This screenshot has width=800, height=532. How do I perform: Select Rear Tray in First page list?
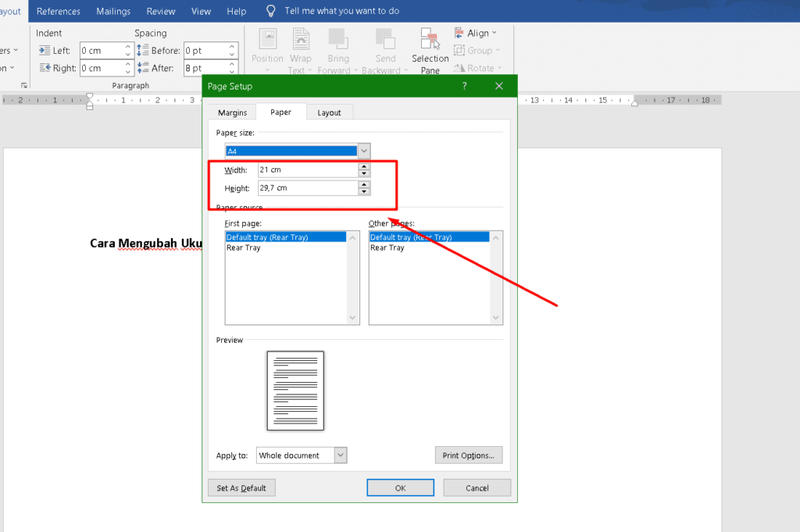coord(244,248)
